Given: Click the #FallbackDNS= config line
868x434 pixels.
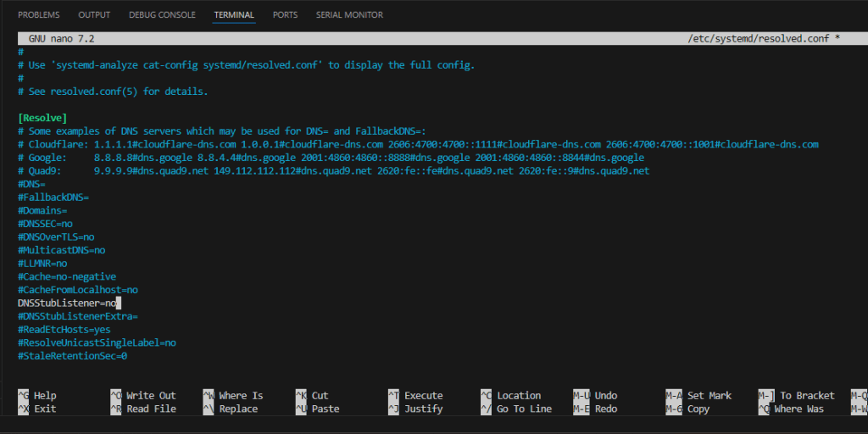Looking at the screenshot, I should coord(53,198).
